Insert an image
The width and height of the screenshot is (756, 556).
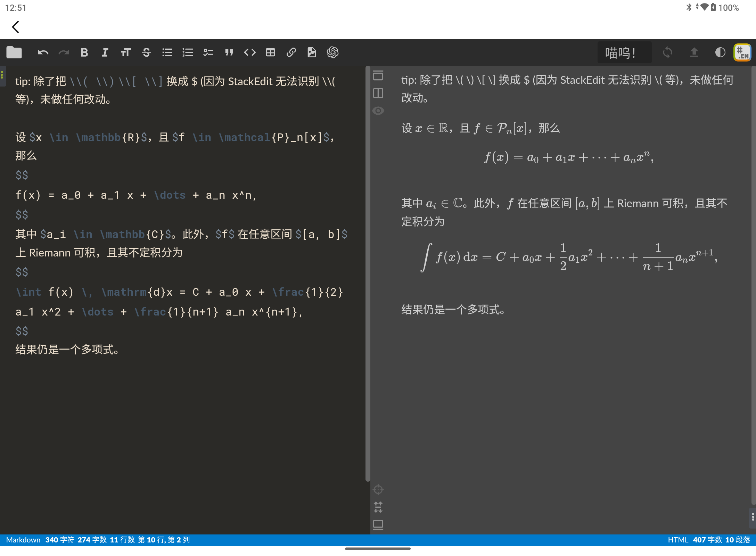312,52
